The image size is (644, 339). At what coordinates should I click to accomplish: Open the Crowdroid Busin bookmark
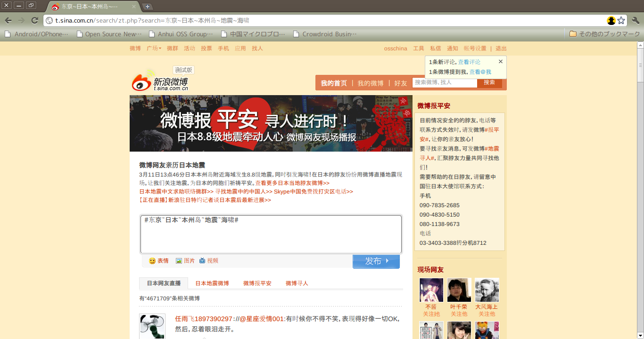(325, 34)
